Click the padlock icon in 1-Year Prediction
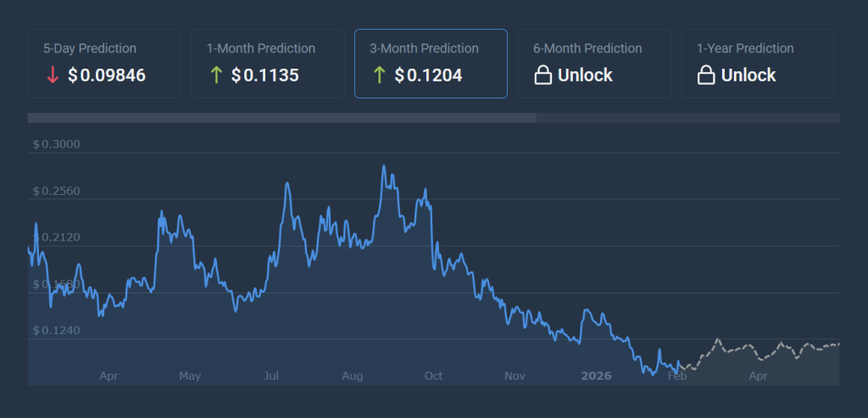Image resolution: width=868 pixels, height=418 pixels. pos(705,75)
